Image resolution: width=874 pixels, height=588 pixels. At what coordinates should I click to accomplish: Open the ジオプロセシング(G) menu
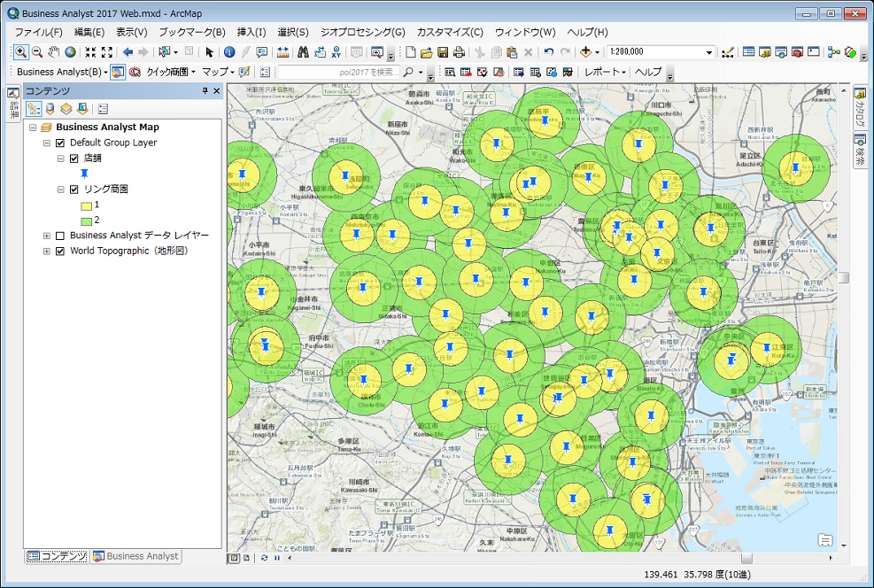(363, 33)
